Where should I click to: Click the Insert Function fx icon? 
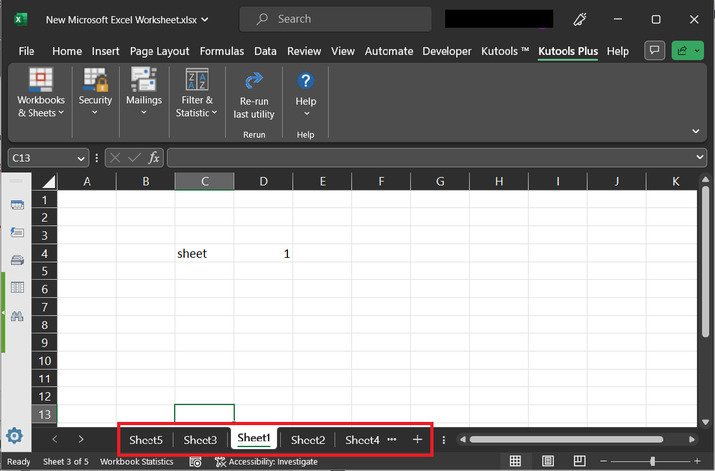coord(154,158)
